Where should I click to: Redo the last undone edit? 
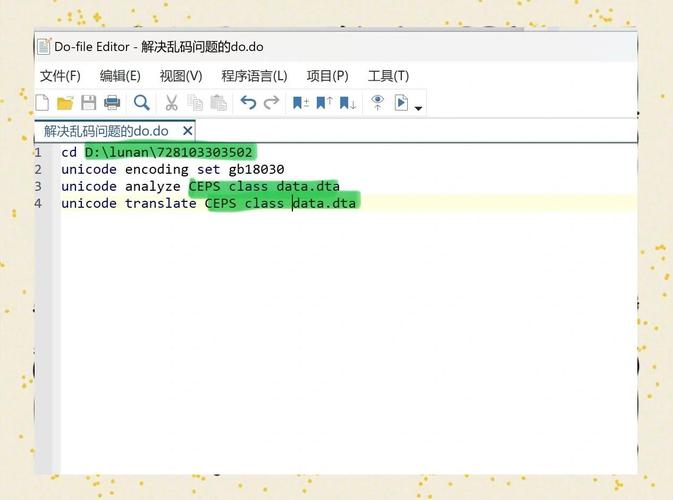[x=271, y=103]
